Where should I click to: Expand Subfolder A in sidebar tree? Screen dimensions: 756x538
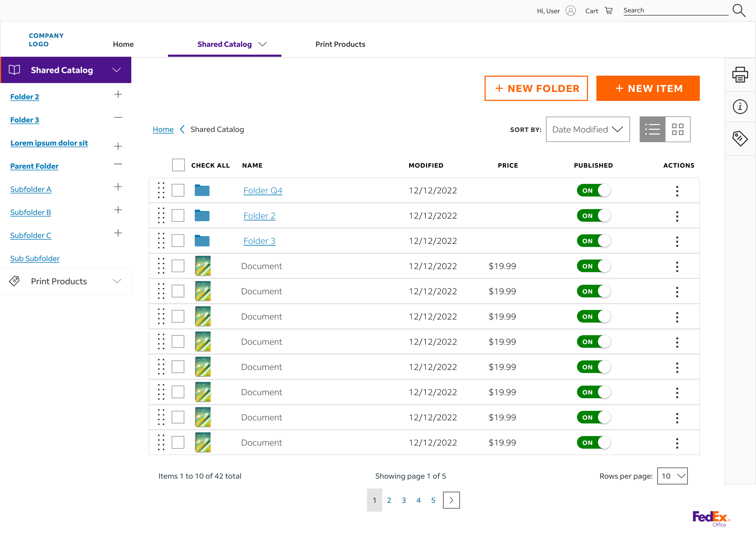pyautogui.click(x=118, y=187)
